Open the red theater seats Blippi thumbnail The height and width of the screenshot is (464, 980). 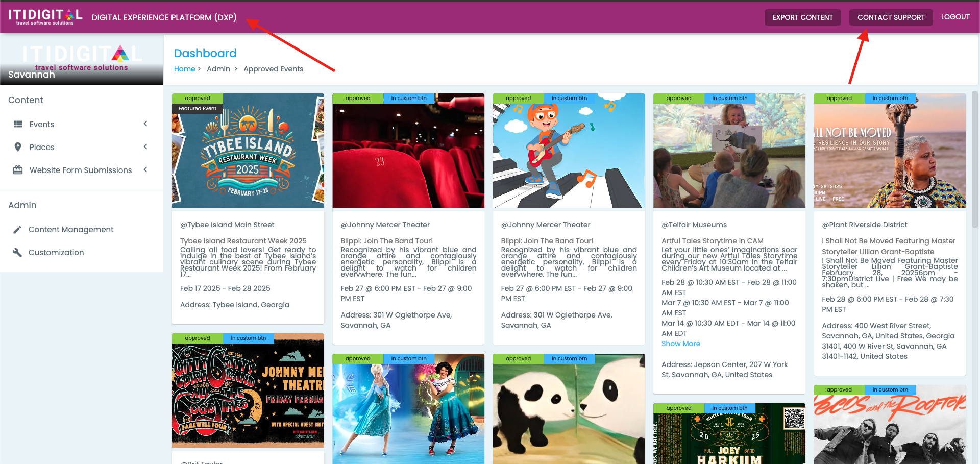coord(408,151)
